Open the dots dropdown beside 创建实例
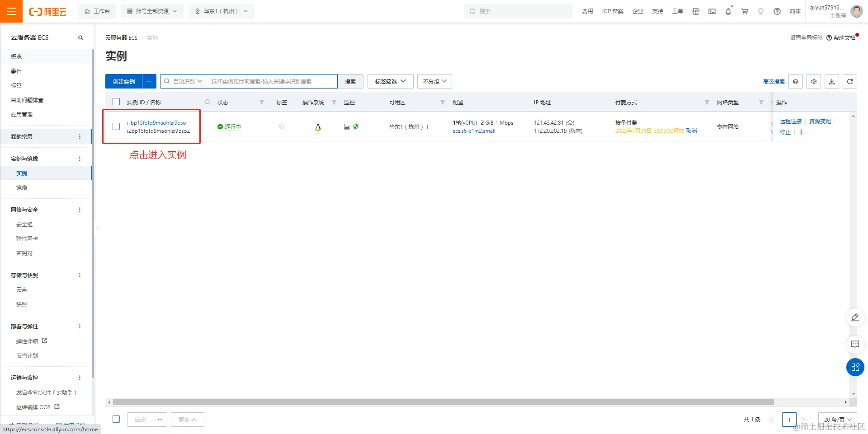This screenshot has width=868, height=434. [x=149, y=81]
